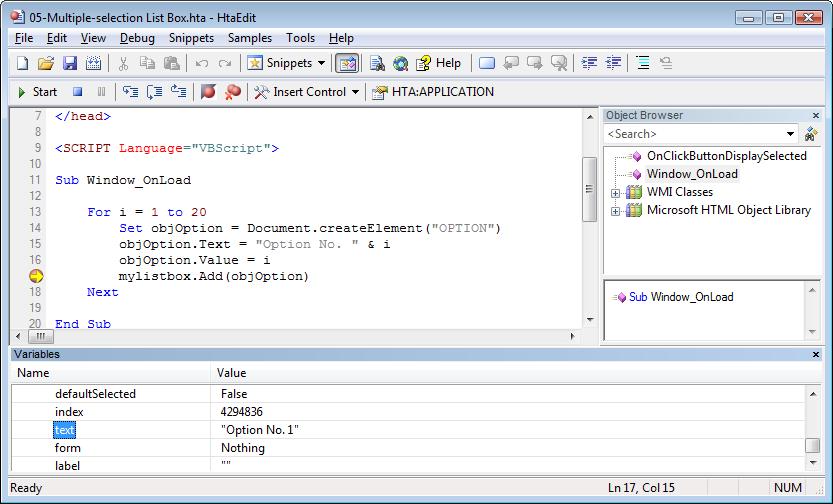Select the label variable name

click(67, 466)
